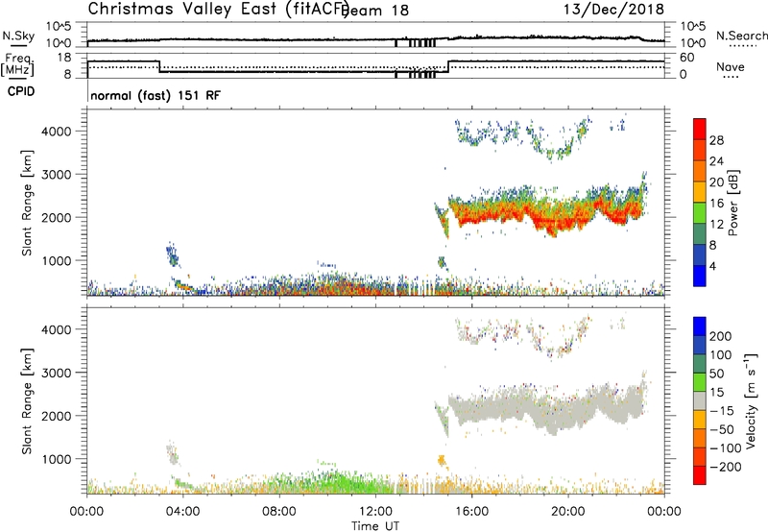Click the 'CPID' row label

pos(21,91)
